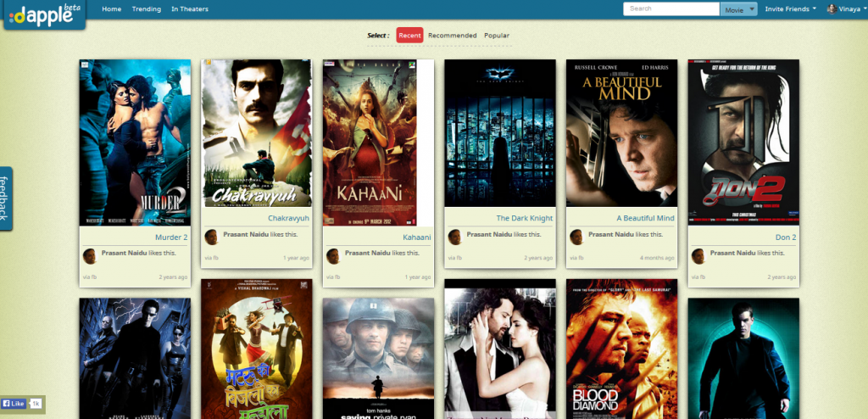Click Prasant Naidu's avatar on Murder 2 card
Viewport: 868px width, 419px height.
click(x=90, y=256)
